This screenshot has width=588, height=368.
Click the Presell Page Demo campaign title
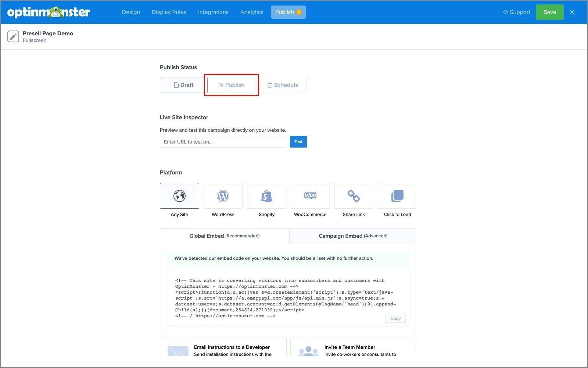pos(48,33)
